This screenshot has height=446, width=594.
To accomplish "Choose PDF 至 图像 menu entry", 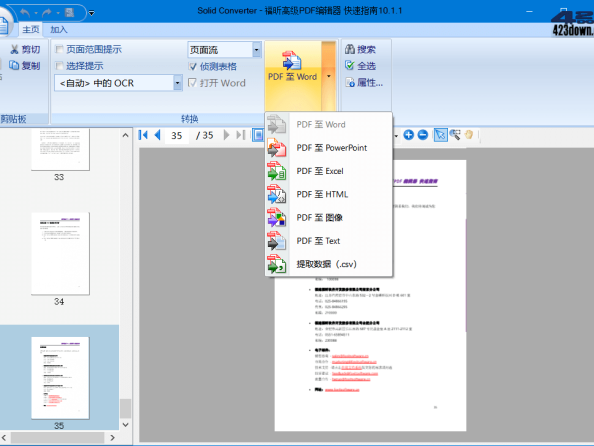I will tap(328, 218).
